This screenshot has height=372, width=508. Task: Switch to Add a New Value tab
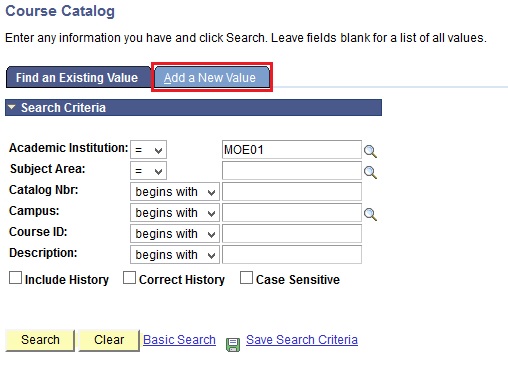point(212,77)
